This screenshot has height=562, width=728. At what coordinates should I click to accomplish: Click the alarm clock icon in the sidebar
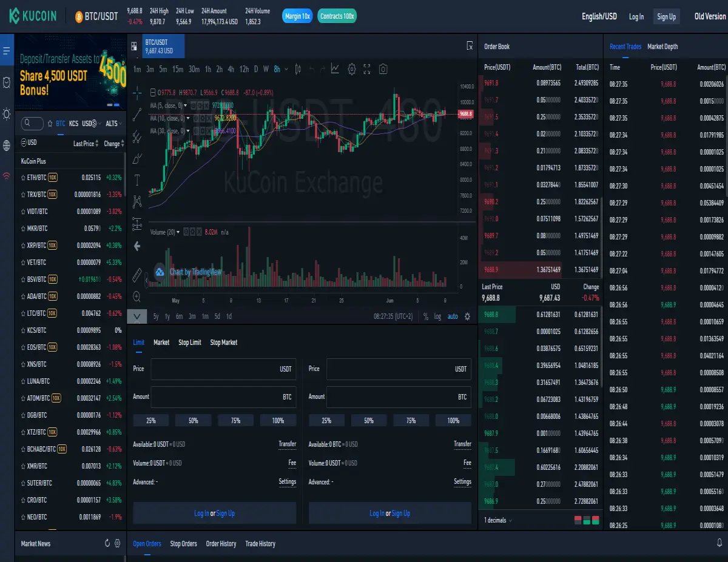click(x=7, y=82)
